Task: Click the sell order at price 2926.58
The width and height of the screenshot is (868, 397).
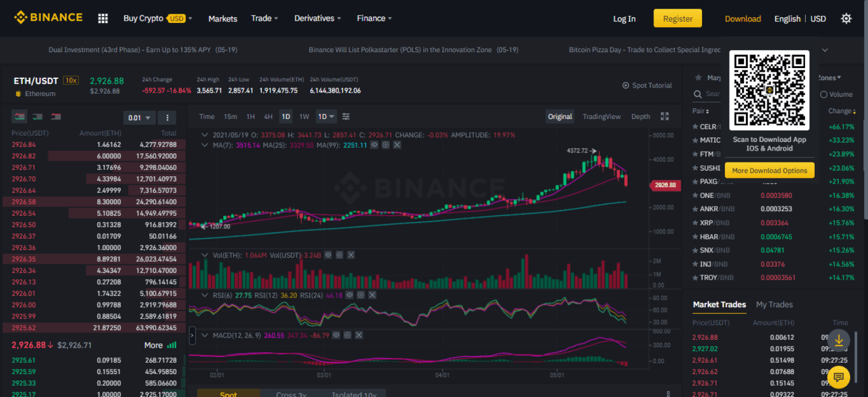Action: 94,202
